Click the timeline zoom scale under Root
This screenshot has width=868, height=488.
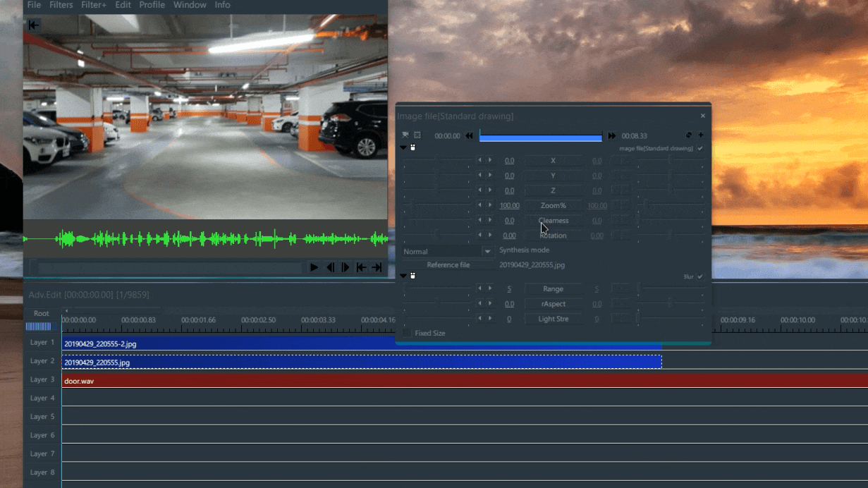[x=39, y=327]
